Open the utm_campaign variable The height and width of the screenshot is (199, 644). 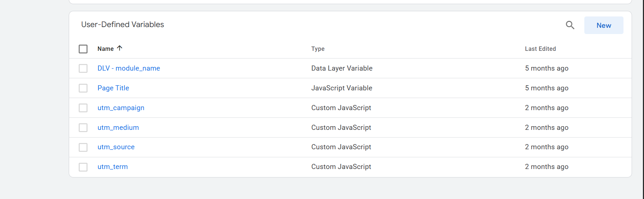pyautogui.click(x=121, y=108)
